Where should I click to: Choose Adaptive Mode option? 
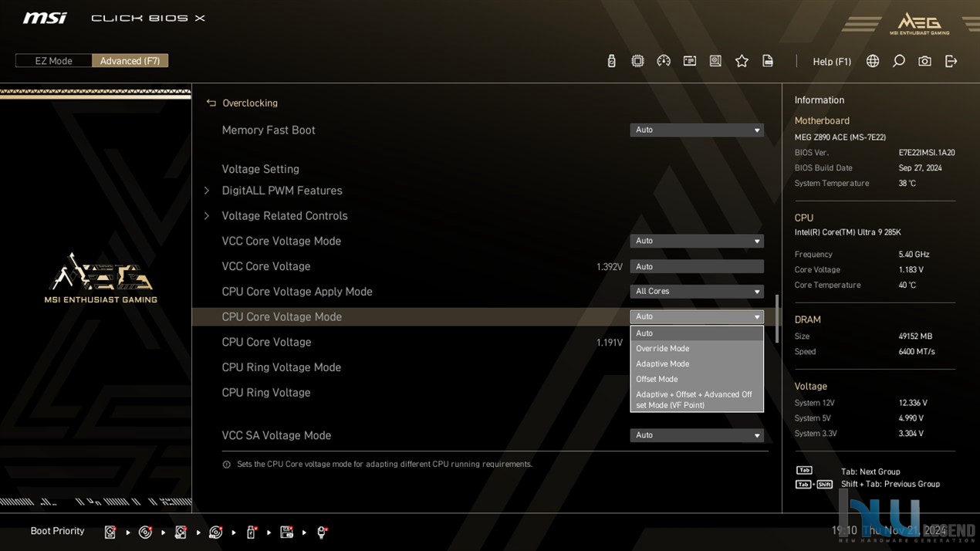[697, 364]
